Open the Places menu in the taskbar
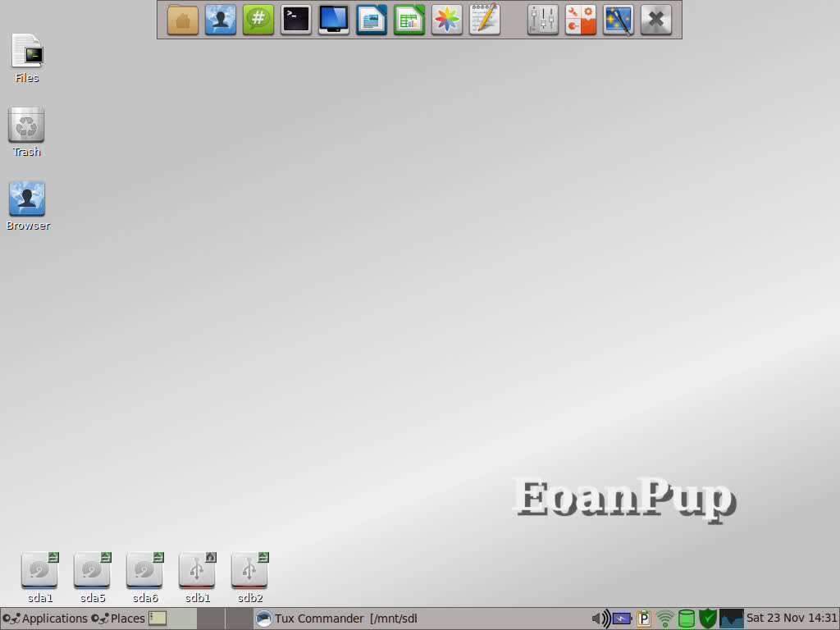The image size is (840, 630). tap(118, 619)
